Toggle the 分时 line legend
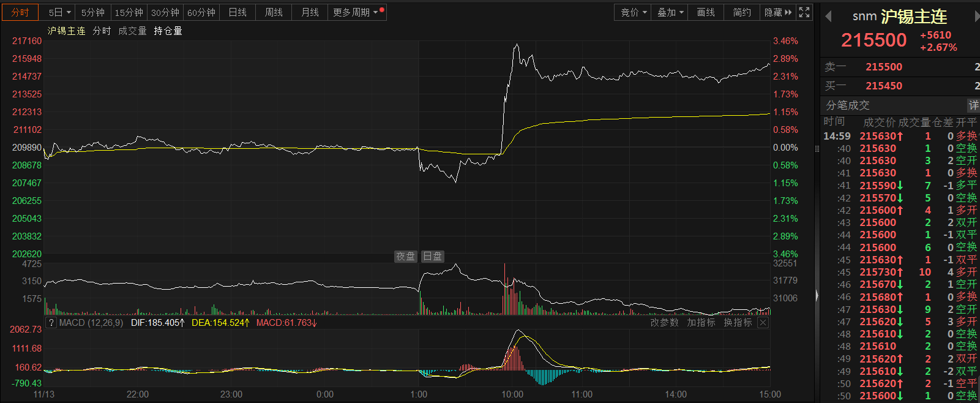 pyautogui.click(x=102, y=31)
